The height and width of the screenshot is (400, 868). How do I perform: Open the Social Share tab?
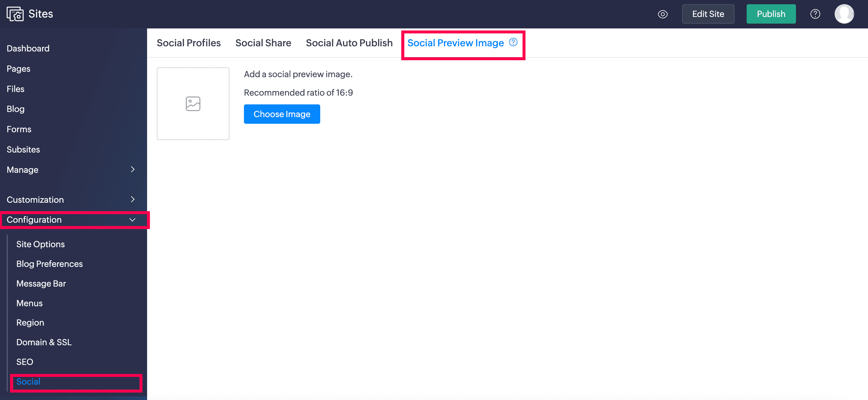pos(263,43)
